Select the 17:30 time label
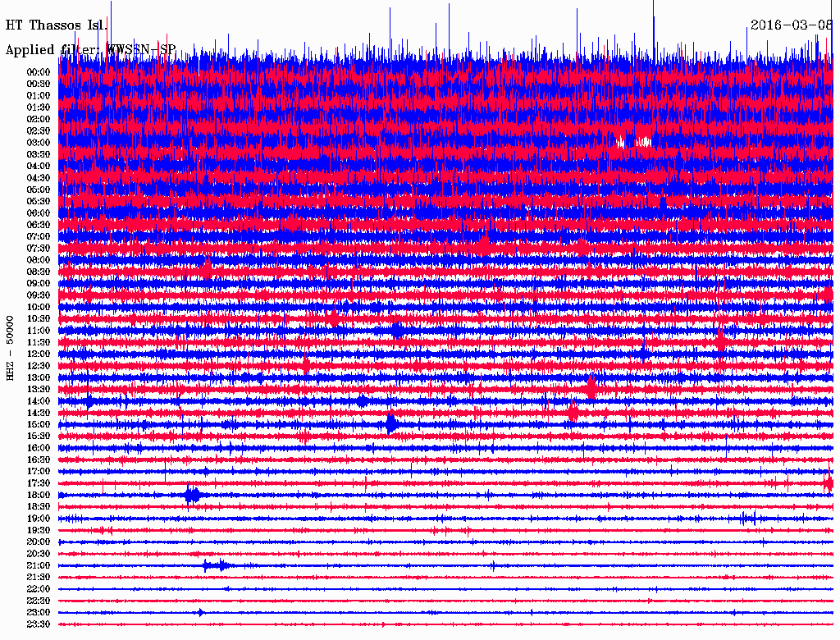Screen dimensions: 840x640 click(39, 483)
